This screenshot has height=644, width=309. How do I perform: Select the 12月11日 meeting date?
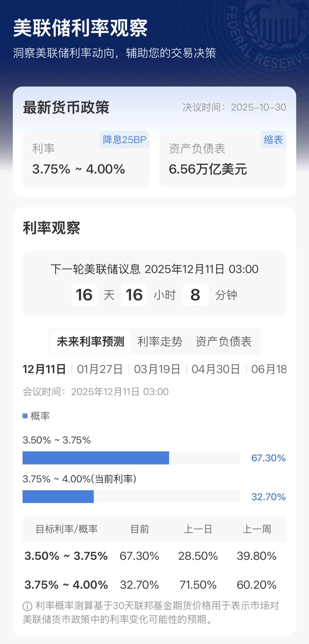pyautogui.click(x=44, y=369)
